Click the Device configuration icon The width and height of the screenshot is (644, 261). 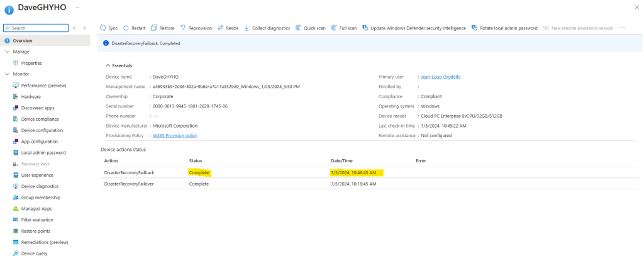[16, 130]
